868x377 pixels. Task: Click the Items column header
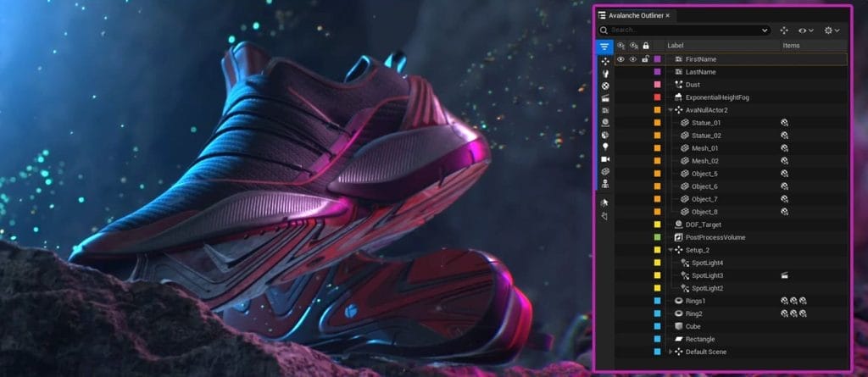(791, 46)
